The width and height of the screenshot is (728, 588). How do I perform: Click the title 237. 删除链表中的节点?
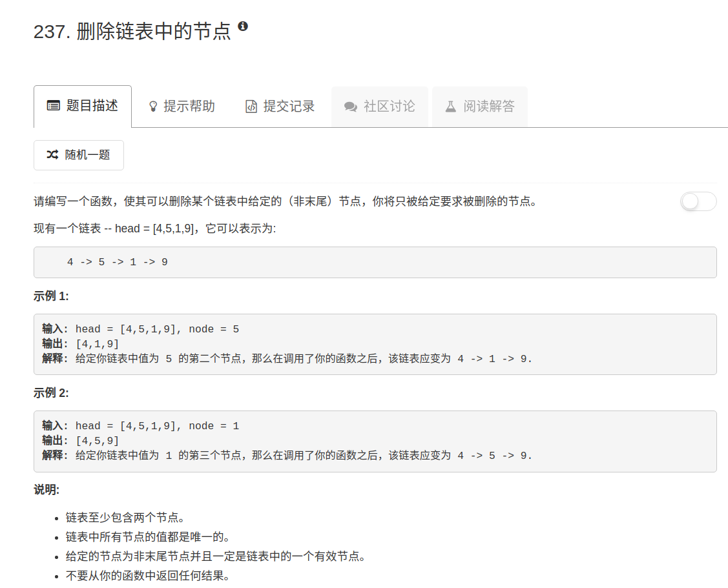132,32
